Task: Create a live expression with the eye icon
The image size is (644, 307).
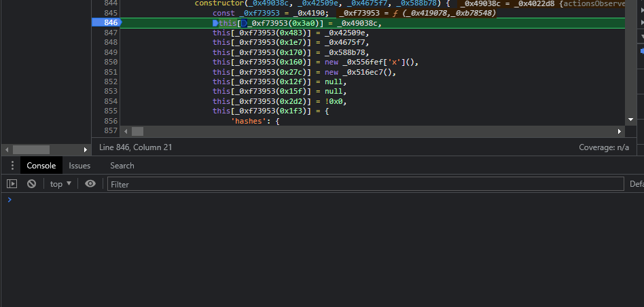Action: [x=90, y=184]
